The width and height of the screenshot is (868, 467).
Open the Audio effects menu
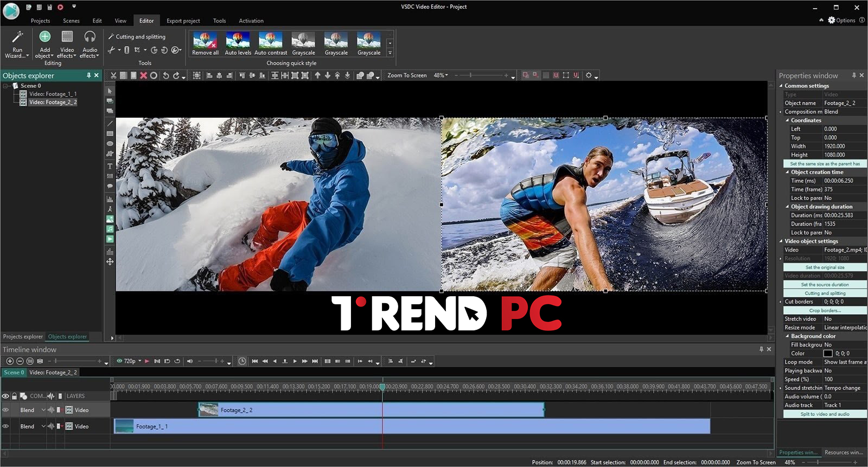(90, 44)
